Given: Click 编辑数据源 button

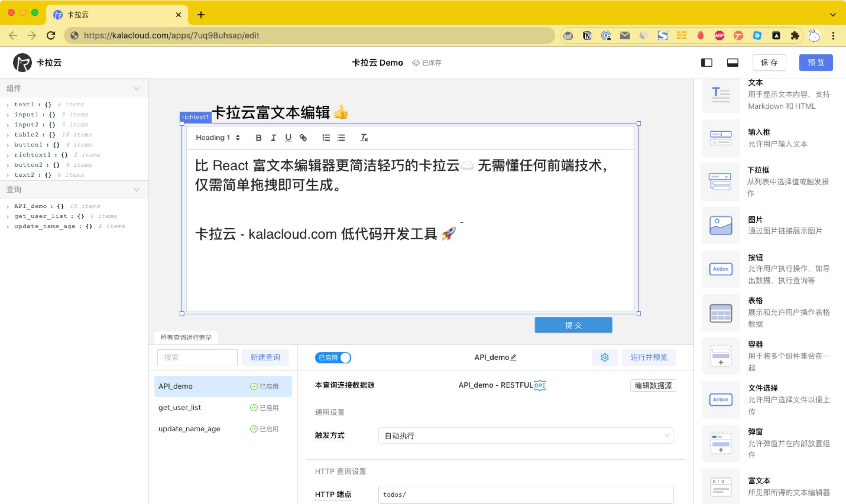Looking at the screenshot, I should tap(653, 386).
